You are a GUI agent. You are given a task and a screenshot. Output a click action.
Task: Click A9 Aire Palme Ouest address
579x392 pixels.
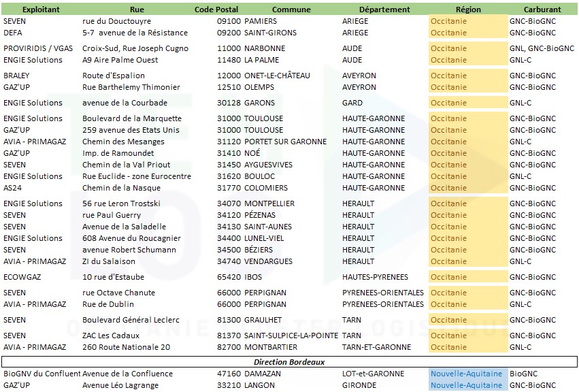(120, 60)
